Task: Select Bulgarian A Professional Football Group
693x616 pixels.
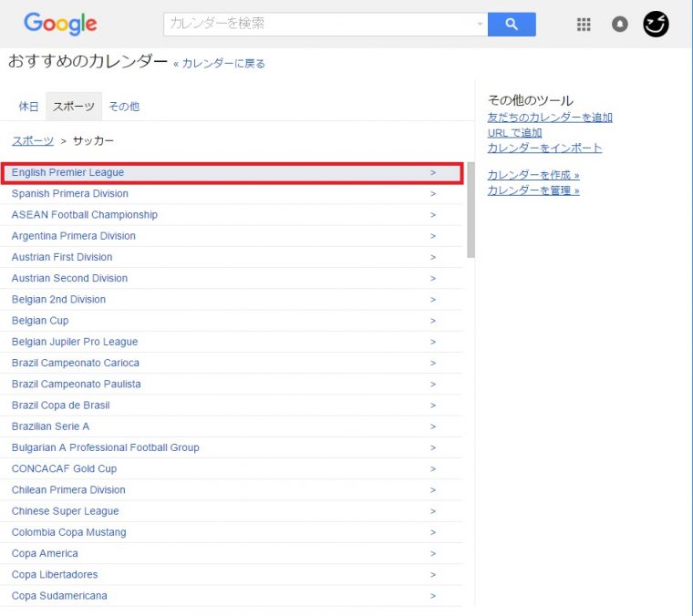Action: point(232,448)
